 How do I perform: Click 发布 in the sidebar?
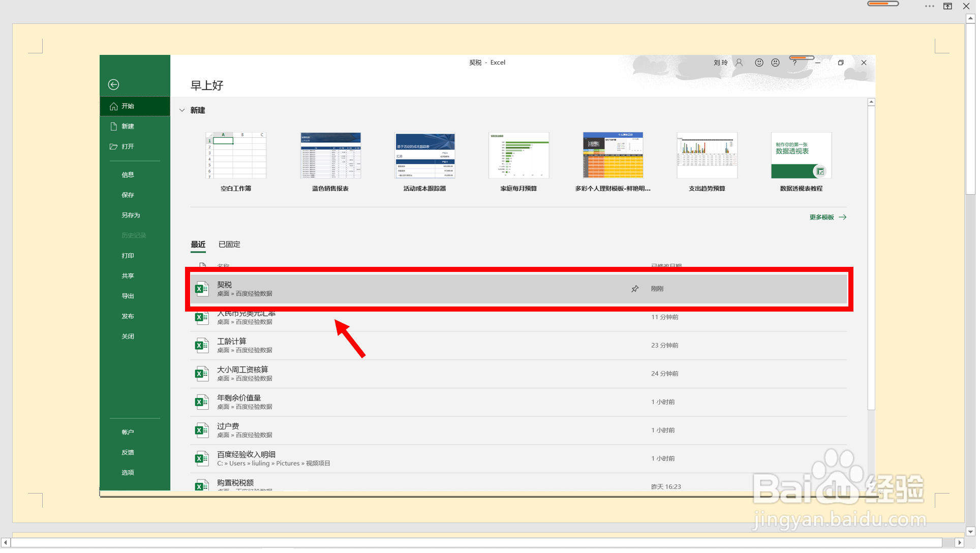click(135, 317)
